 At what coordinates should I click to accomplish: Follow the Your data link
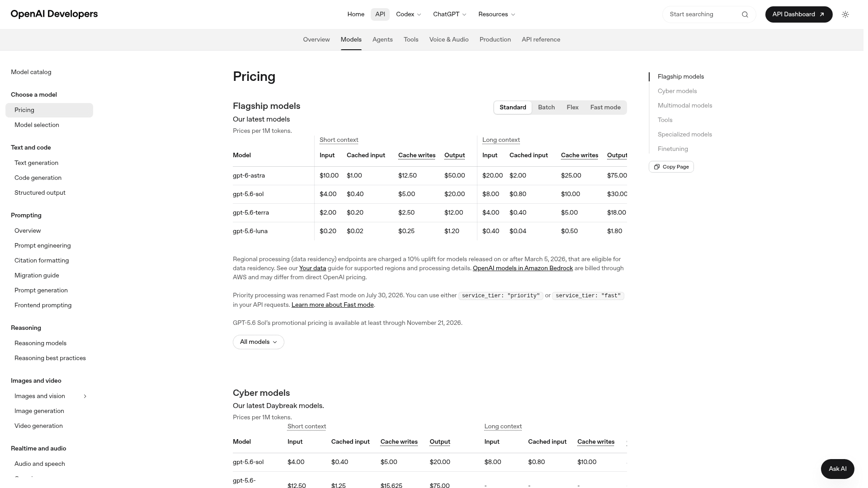click(312, 268)
